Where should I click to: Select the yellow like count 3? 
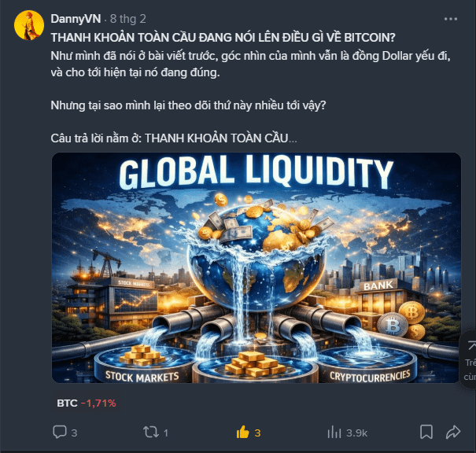[x=257, y=433]
